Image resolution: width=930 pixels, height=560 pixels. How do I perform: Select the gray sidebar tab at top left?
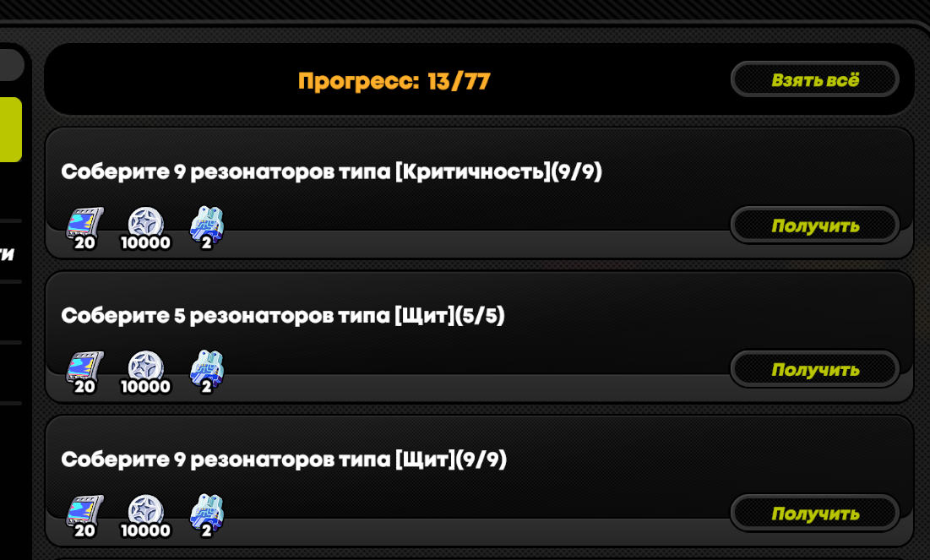click(x=11, y=64)
